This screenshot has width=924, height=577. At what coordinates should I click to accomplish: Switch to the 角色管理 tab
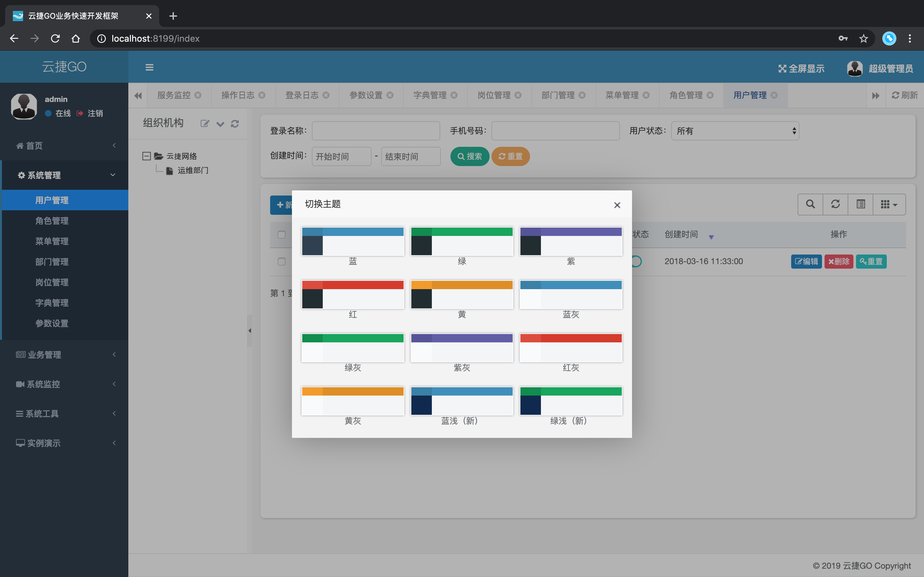click(x=686, y=95)
